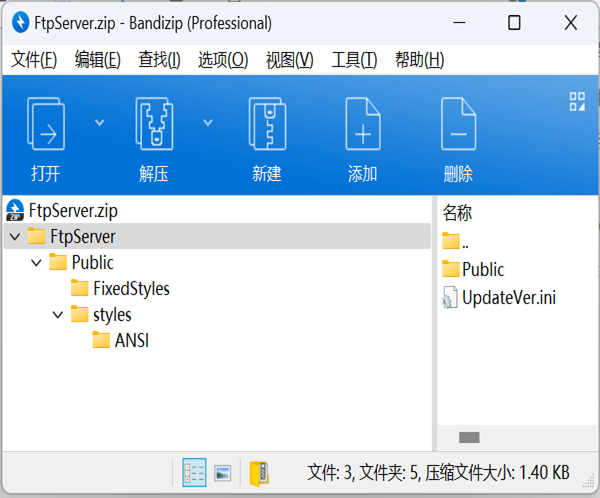The height and width of the screenshot is (498, 600).
Task: Click the status text 文件: 3, 文件夹: 5
Action: point(364,473)
